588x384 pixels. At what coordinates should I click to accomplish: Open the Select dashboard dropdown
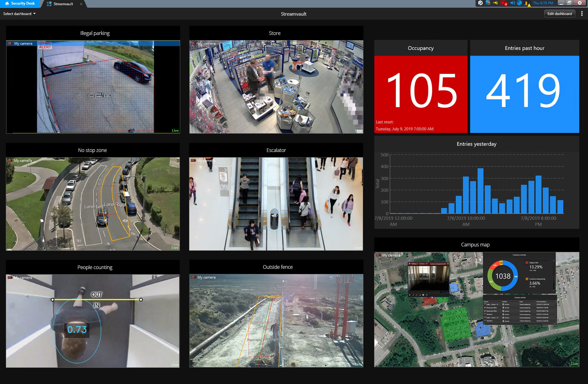pyautogui.click(x=19, y=13)
